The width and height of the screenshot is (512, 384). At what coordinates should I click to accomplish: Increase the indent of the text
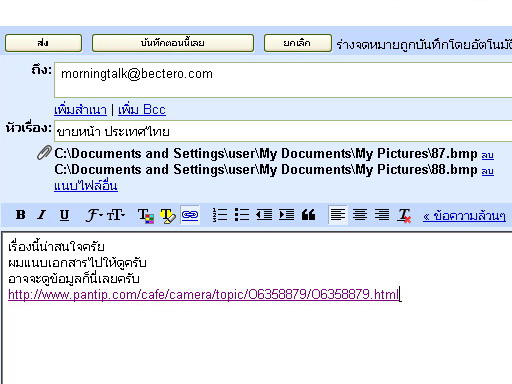pyautogui.click(x=286, y=215)
